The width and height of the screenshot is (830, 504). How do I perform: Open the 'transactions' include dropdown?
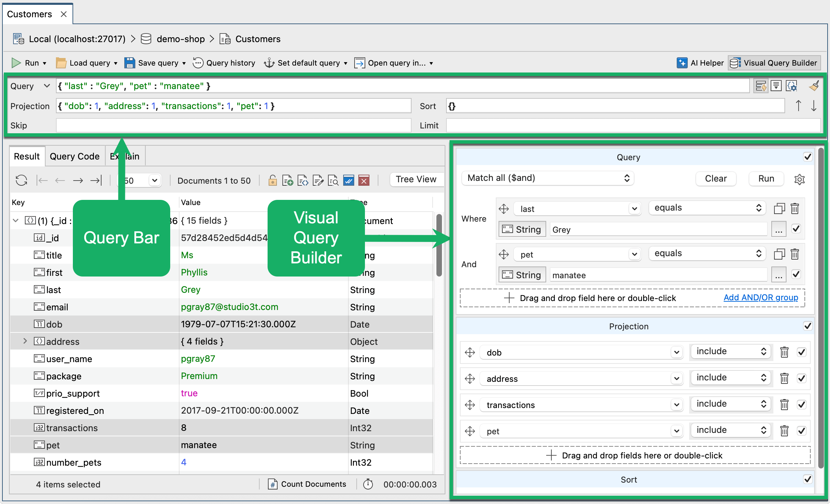point(731,404)
